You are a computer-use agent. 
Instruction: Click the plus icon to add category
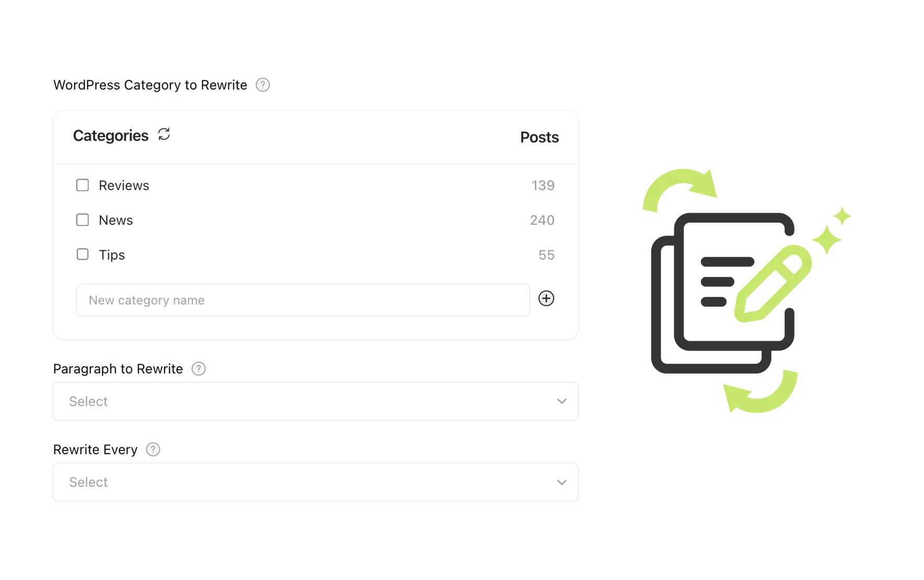546,298
